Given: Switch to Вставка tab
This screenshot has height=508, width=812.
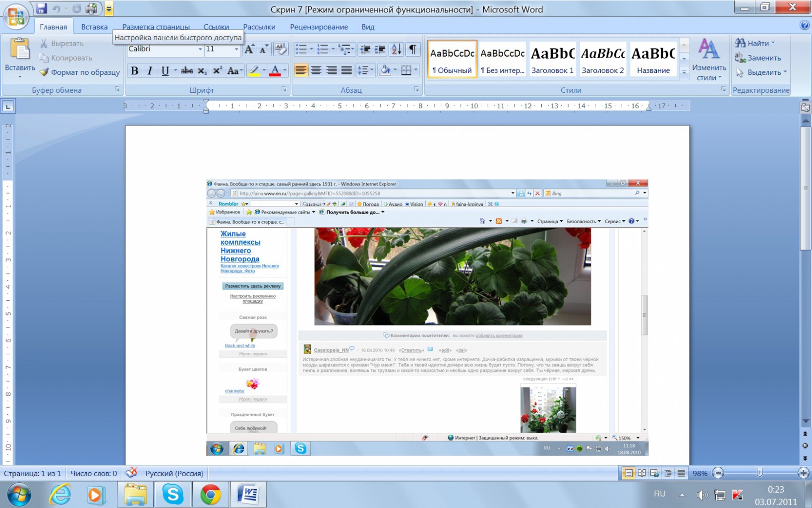Looking at the screenshot, I should (94, 27).
